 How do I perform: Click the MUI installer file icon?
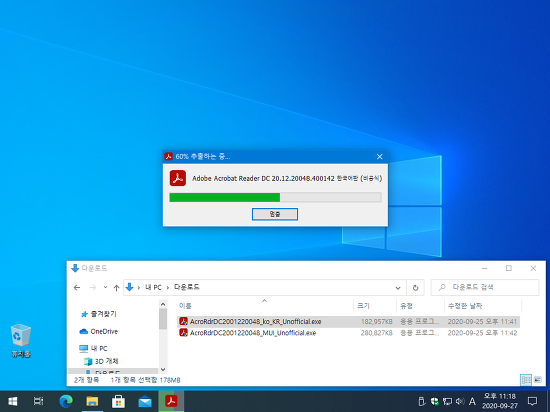pos(183,332)
